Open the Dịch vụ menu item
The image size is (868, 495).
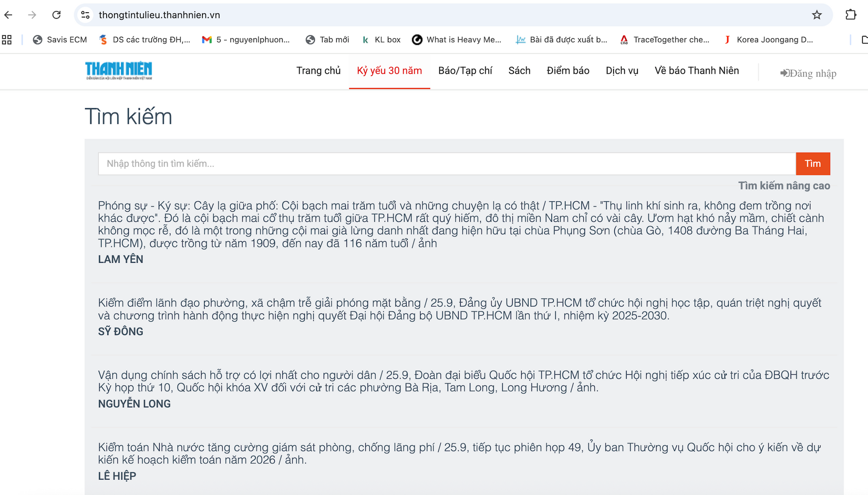(622, 71)
